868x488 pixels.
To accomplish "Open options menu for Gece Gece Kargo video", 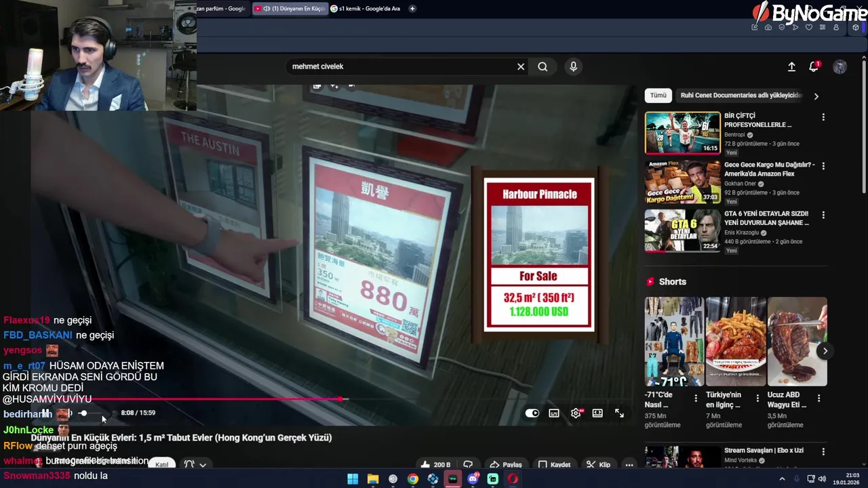I will click(x=823, y=166).
